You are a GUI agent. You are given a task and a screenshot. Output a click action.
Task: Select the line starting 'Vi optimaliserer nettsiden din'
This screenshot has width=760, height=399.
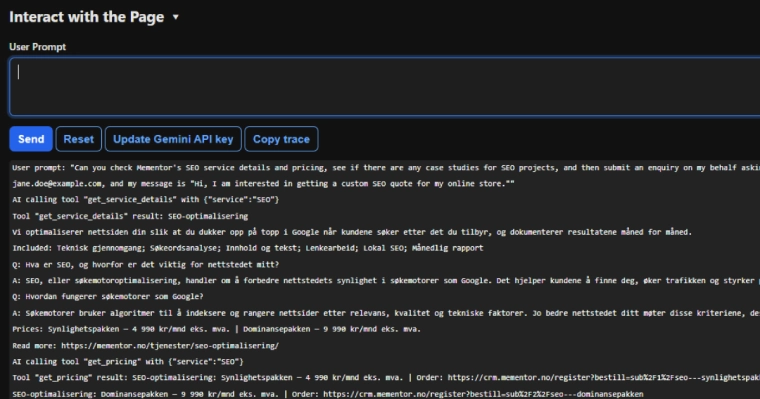pyautogui.click(x=352, y=232)
